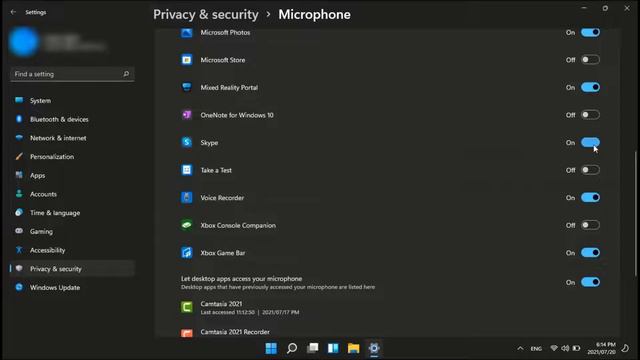Enable microphone for Microsoft Store
The image size is (640, 360).
click(590, 60)
